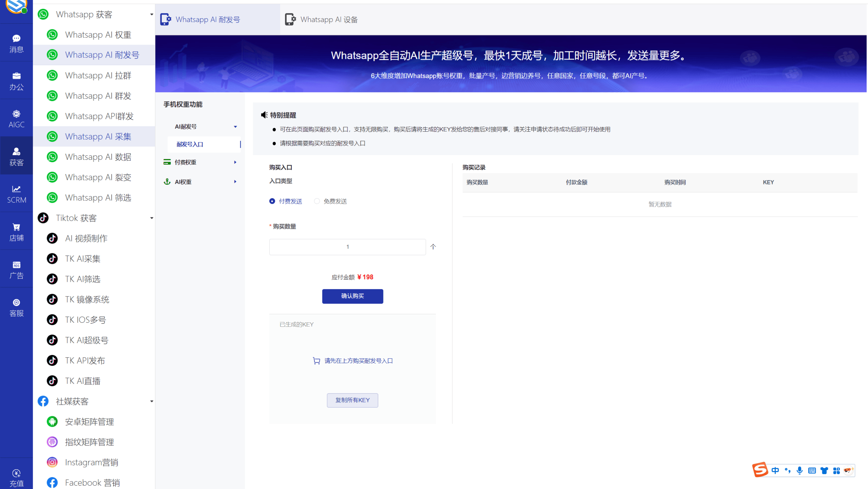The image size is (868, 489).
Task: Click the 确认购买 purchase button
Action: click(x=352, y=296)
